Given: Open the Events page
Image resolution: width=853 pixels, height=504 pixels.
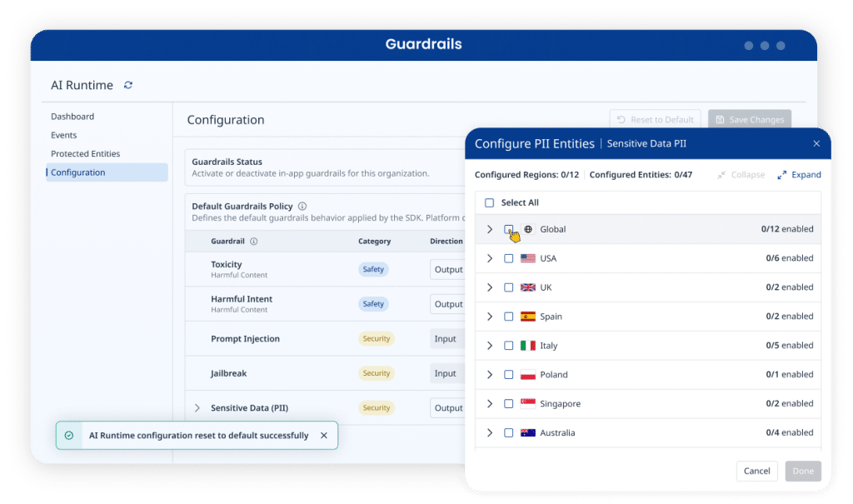Looking at the screenshot, I should coord(63,135).
